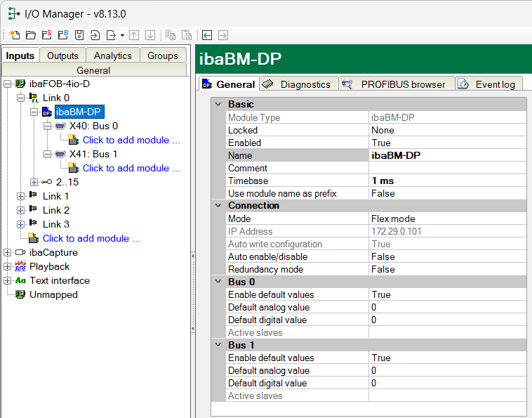This screenshot has height=418, width=532.
Task: Select the ibaCapture camera icon
Action: (20, 252)
